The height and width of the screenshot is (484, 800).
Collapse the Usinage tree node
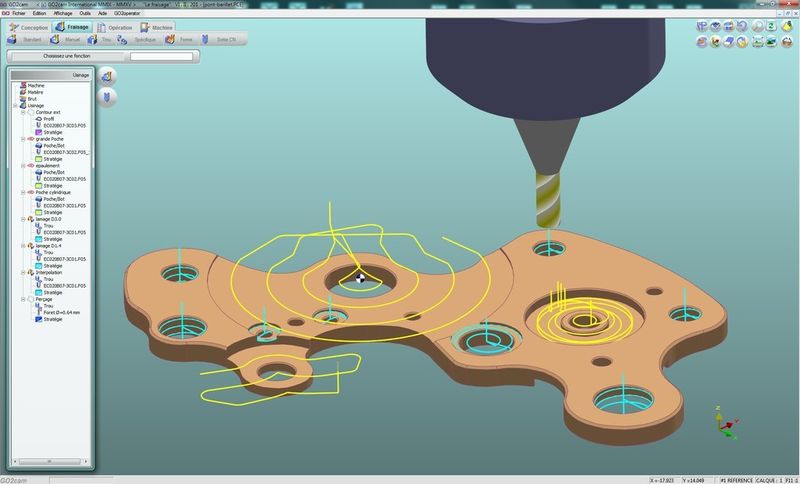pyautogui.click(x=15, y=106)
